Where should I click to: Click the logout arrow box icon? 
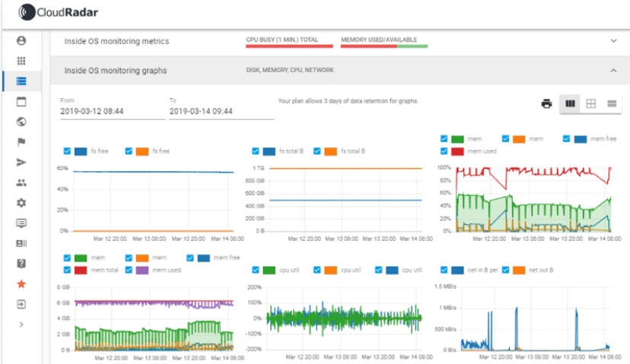point(21,304)
